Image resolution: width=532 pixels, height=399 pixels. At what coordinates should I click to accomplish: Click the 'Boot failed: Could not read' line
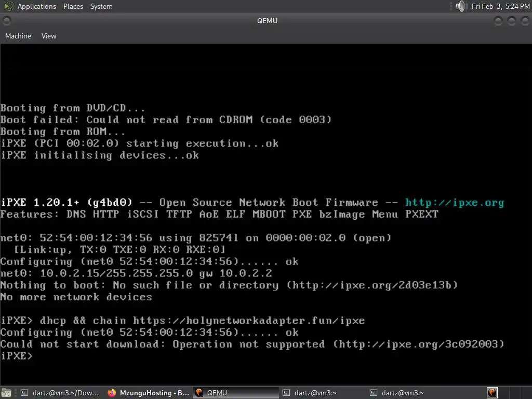point(166,120)
